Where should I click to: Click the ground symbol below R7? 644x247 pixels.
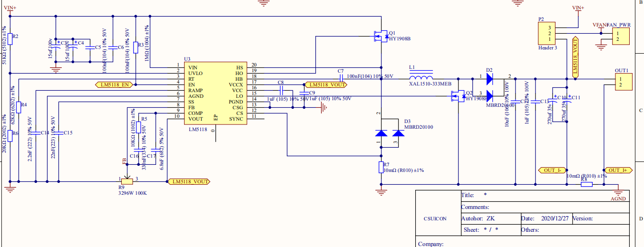click(380, 192)
